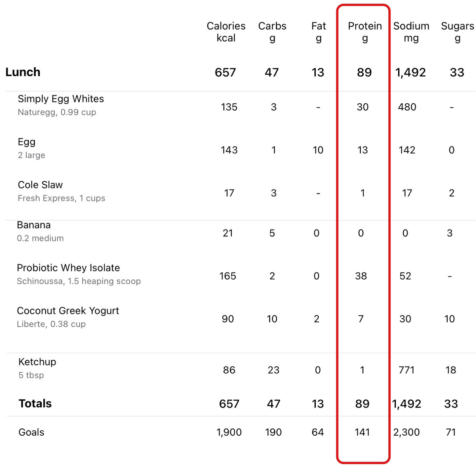
Task: Click the Calories kcal column header
Action: (226, 32)
